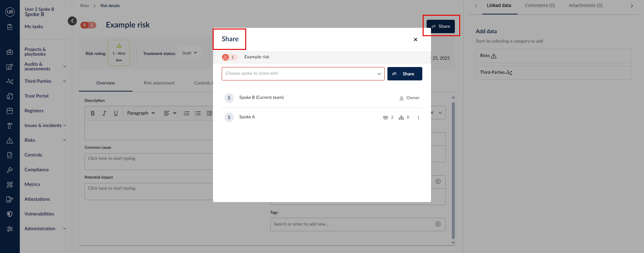
Task: Open the Risks icon in left rail
Action: point(10,140)
